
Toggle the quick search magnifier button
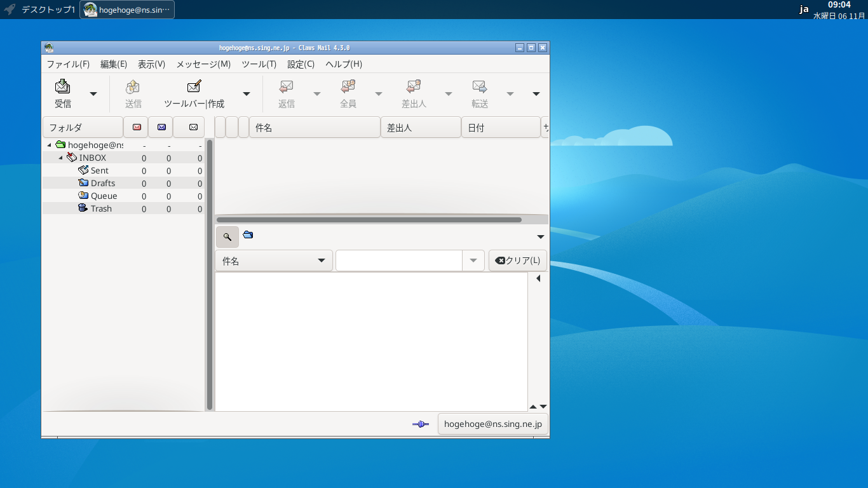click(x=227, y=237)
